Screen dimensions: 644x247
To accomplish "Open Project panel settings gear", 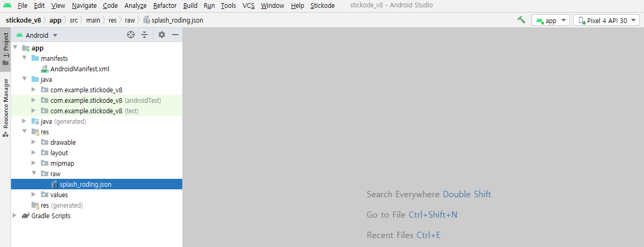I will [162, 35].
